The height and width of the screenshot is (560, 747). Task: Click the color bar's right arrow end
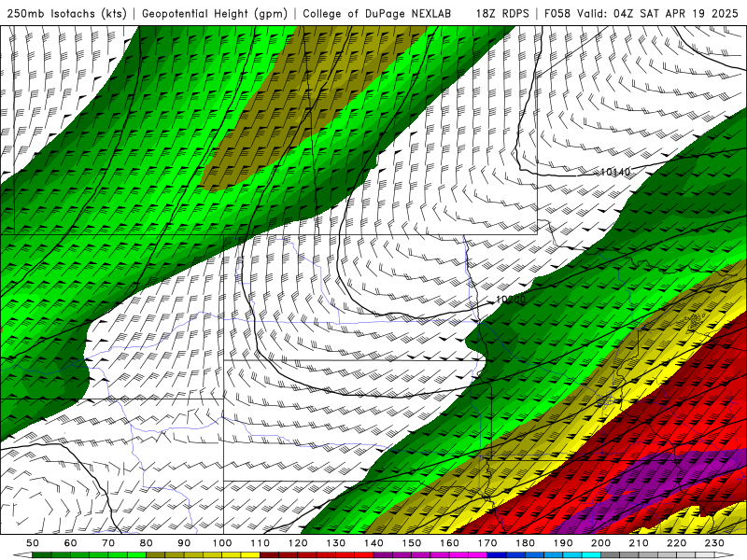[725, 554]
